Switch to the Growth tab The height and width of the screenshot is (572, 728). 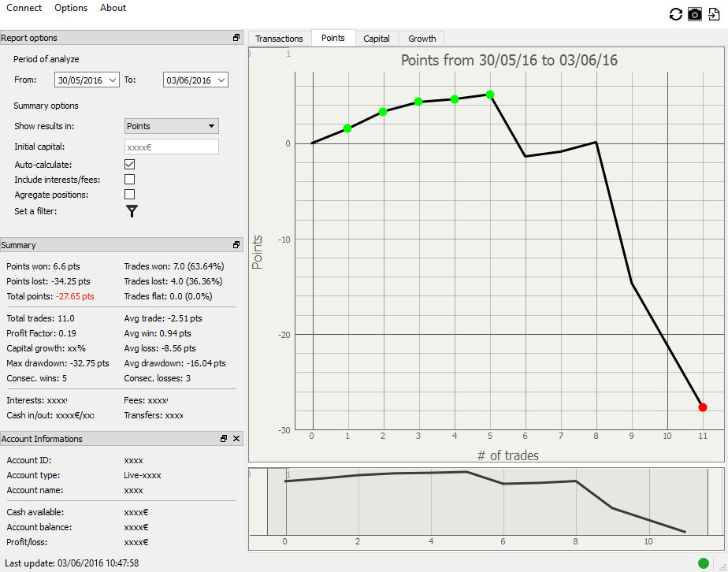[x=422, y=39]
